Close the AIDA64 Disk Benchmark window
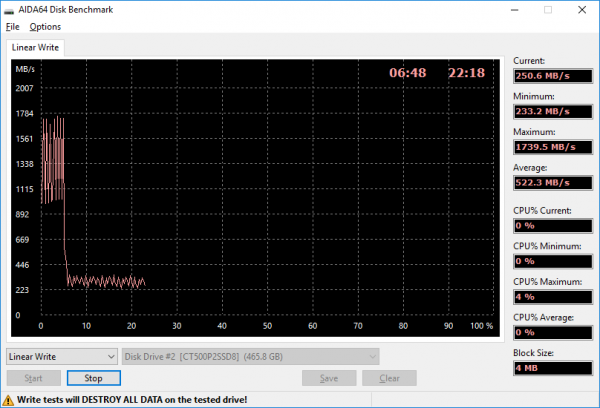 (x=582, y=10)
